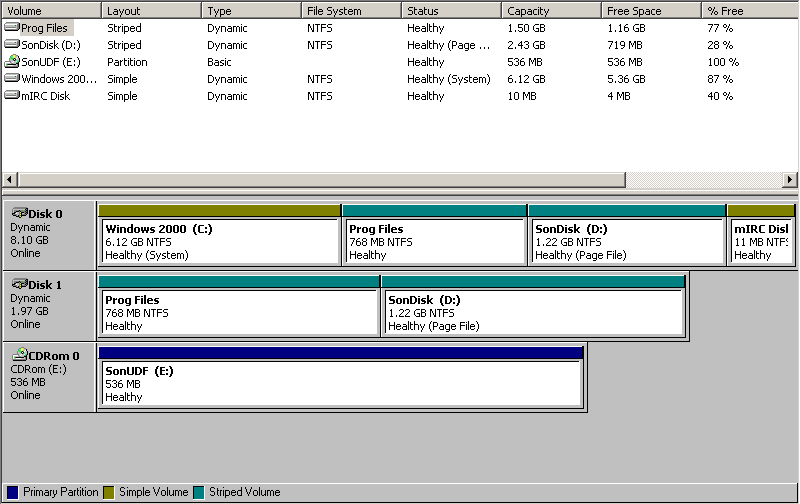The image size is (800, 504).
Task: Click the Primary Partition legend color swatch
Action: coord(12,492)
